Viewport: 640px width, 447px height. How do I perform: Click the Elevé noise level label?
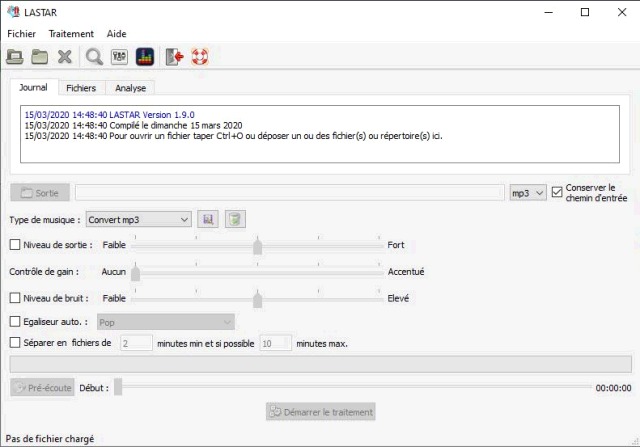(x=398, y=298)
